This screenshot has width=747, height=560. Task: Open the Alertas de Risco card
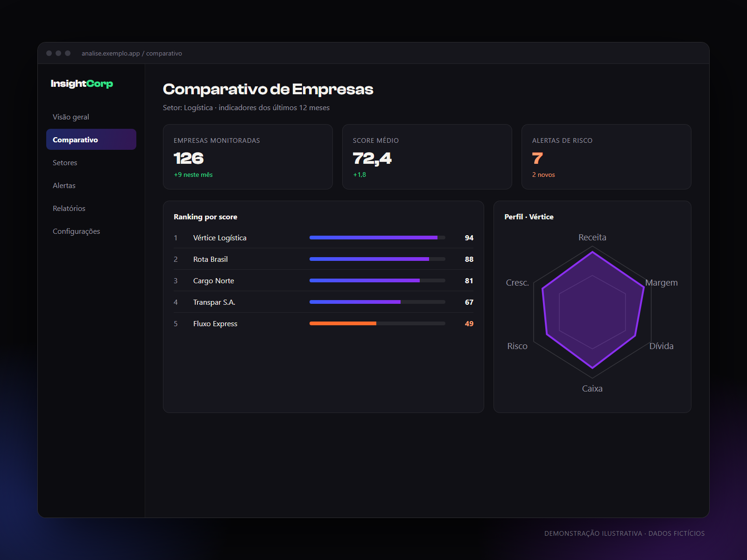(x=606, y=157)
